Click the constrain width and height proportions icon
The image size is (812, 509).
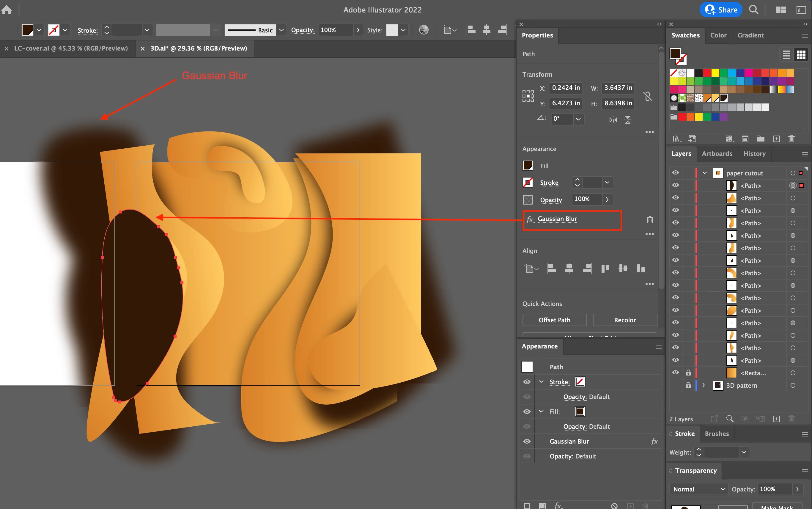pos(647,96)
